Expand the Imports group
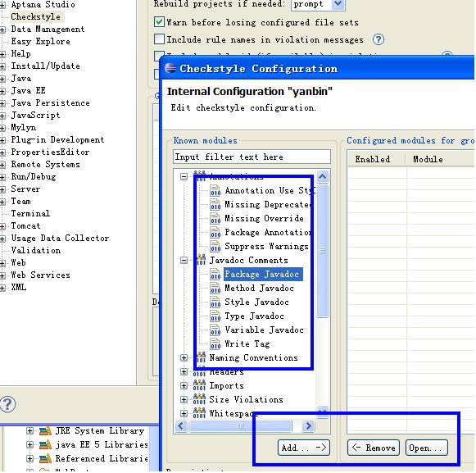476x473 pixels. pyautogui.click(x=184, y=386)
